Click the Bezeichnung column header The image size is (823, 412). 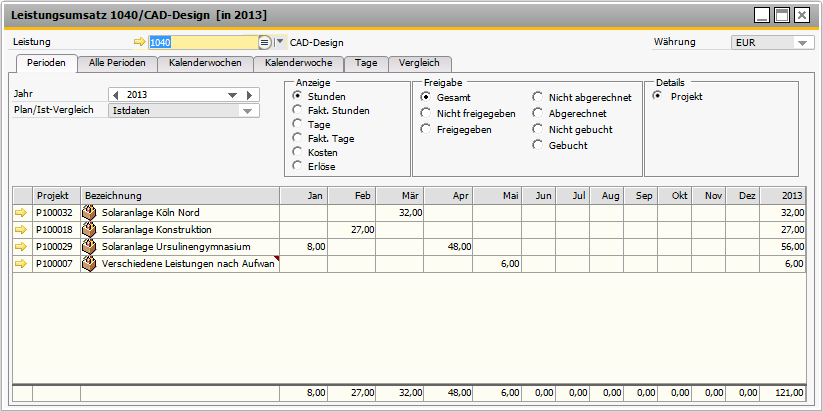pos(179,196)
